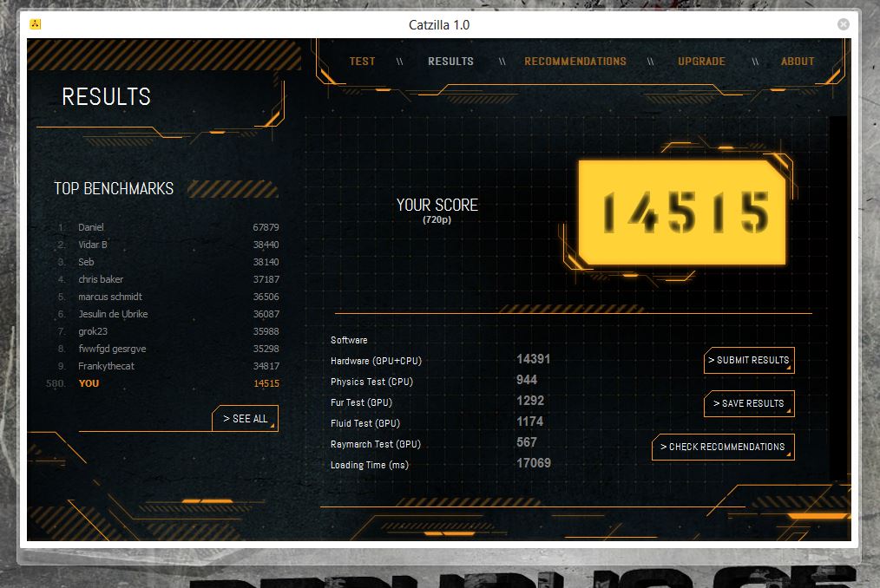Screen dimensions: 880x588
Task: Click the Raymarch Test (GPU) label
Action: (x=376, y=444)
